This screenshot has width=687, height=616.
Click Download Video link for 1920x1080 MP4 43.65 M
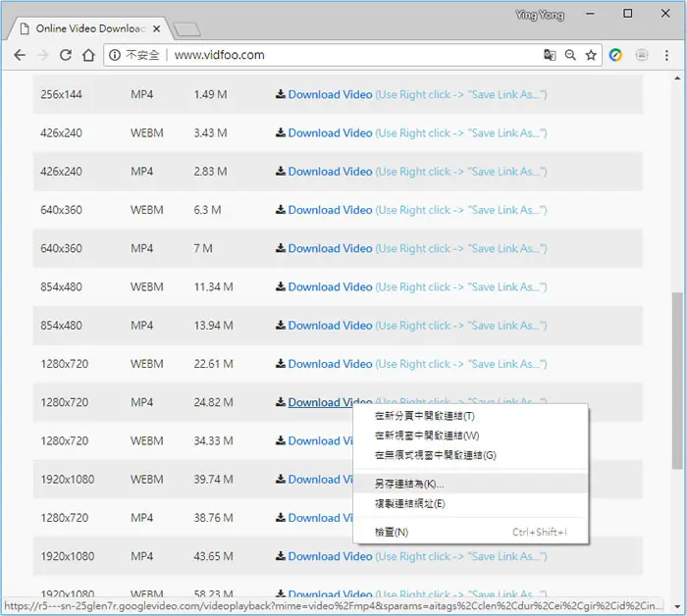(330, 556)
